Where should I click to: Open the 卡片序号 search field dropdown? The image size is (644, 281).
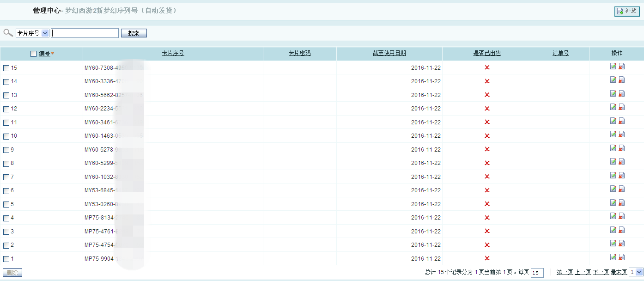pos(32,33)
